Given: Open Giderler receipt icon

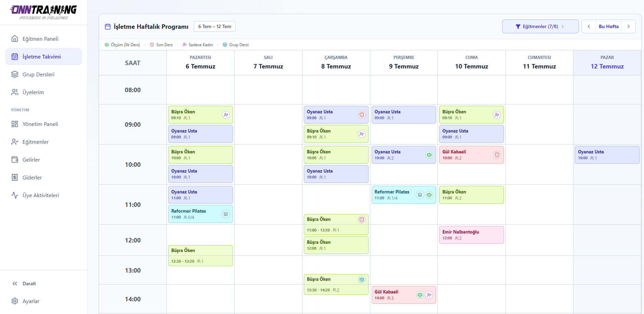Looking at the screenshot, I should (15, 177).
